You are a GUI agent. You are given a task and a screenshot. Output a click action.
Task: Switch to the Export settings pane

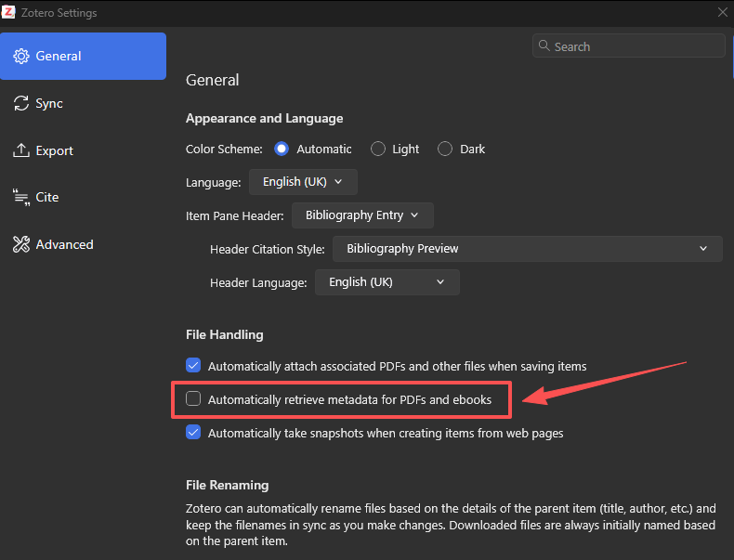(83, 150)
